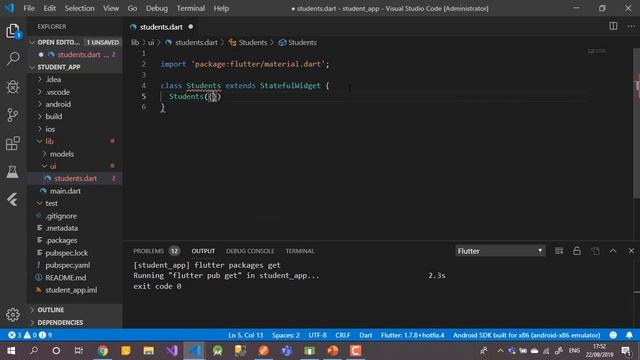640x360 pixels.
Task: Split the editor to the right
Action: [x=613, y=26]
